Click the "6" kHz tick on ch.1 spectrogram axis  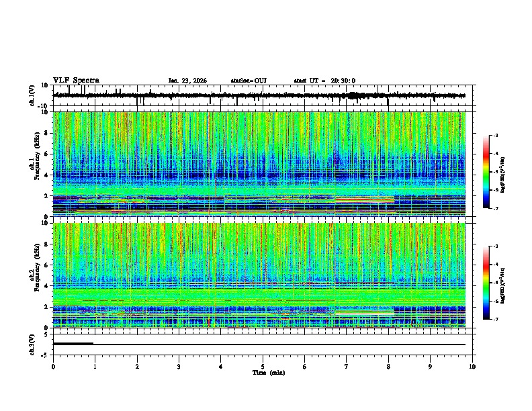pyautogui.click(x=46, y=154)
